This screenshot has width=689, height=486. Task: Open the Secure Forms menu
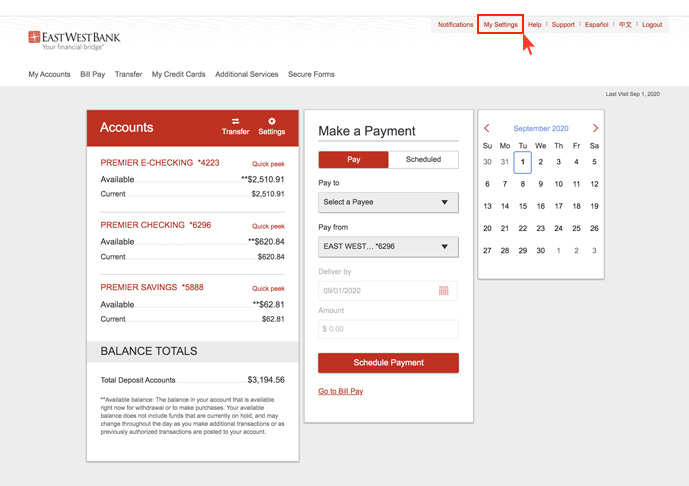pos(311,74)
